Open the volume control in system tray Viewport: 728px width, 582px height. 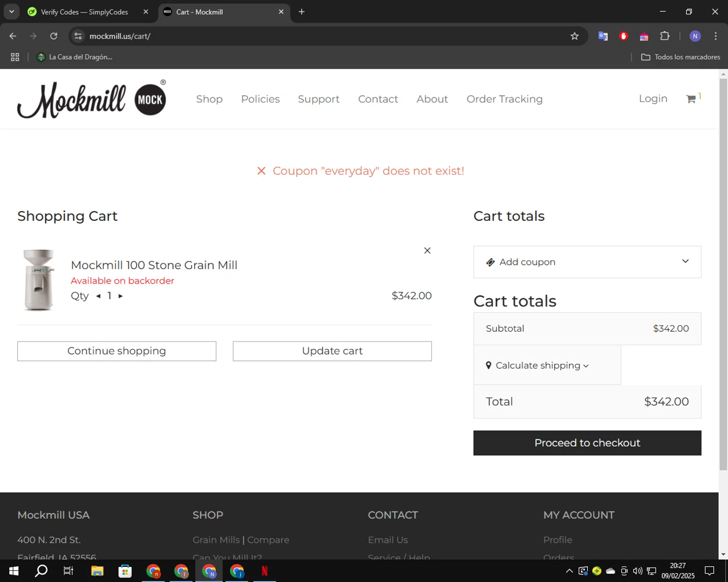(x=637, y=571)
